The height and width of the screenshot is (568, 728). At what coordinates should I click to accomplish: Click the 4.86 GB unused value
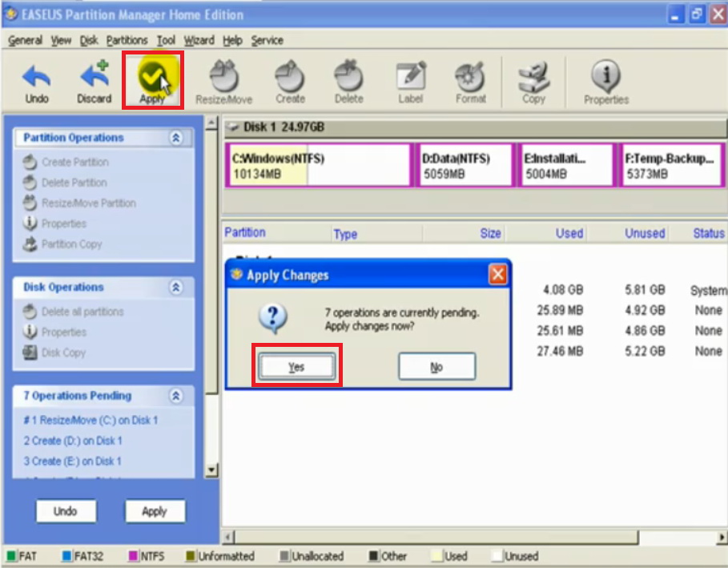[x=645, y=331]
